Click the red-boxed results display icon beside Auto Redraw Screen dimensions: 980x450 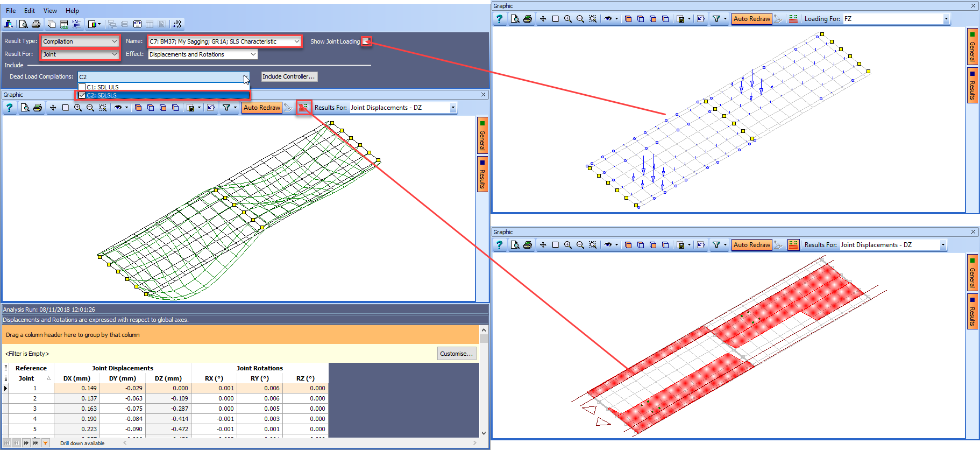coord(304,108)
